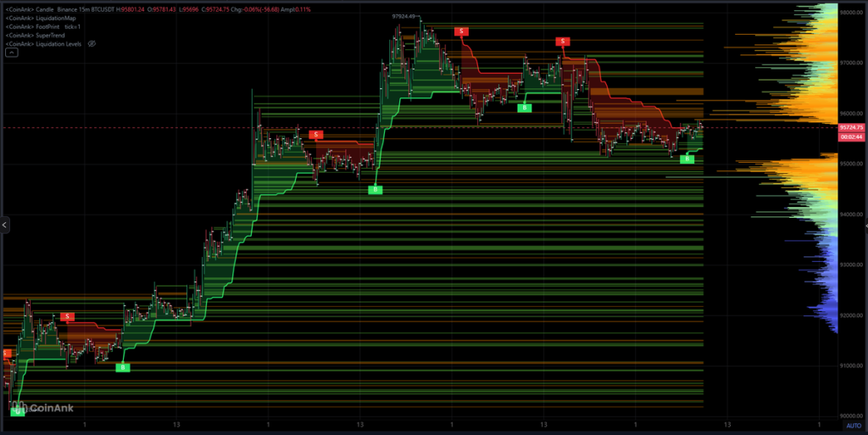
Task: Click the candle countdown timer 00:02:44
Action: point(850,136)
